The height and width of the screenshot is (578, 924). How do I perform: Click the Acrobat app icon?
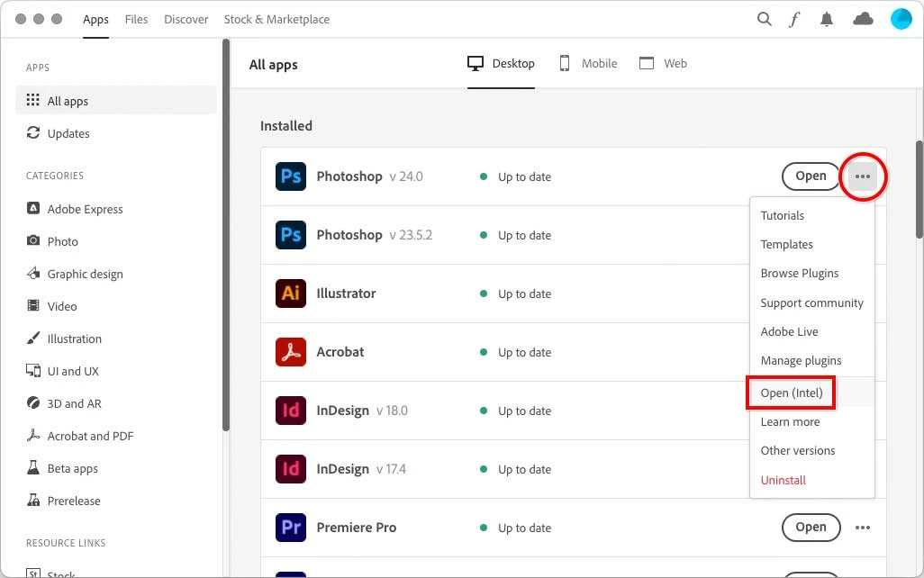[291, 352]
